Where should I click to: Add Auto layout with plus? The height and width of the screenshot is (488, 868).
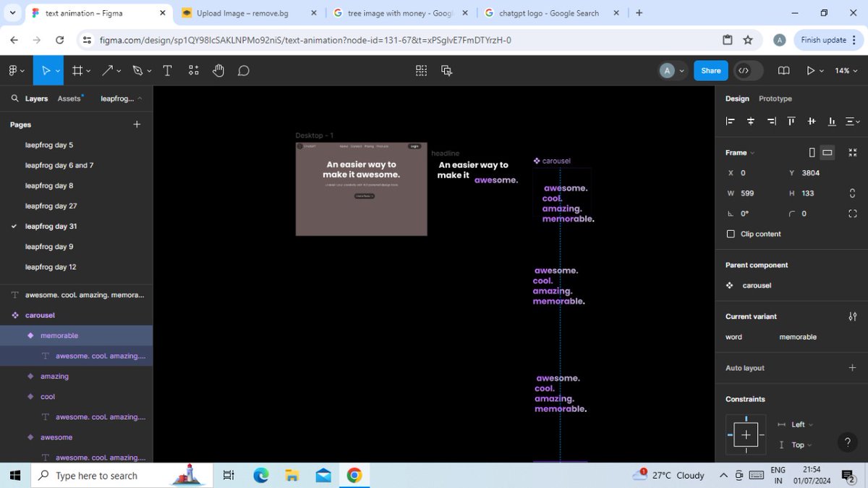[852, 368]
